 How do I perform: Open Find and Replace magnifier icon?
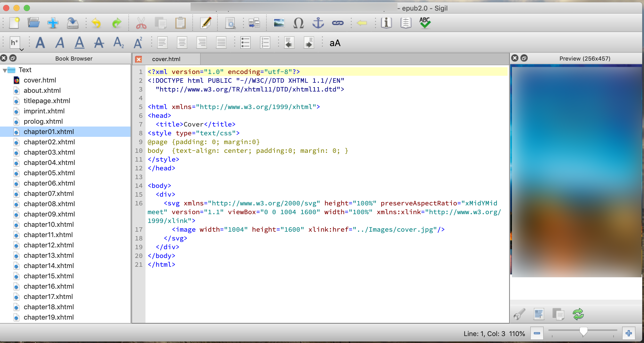230,23
